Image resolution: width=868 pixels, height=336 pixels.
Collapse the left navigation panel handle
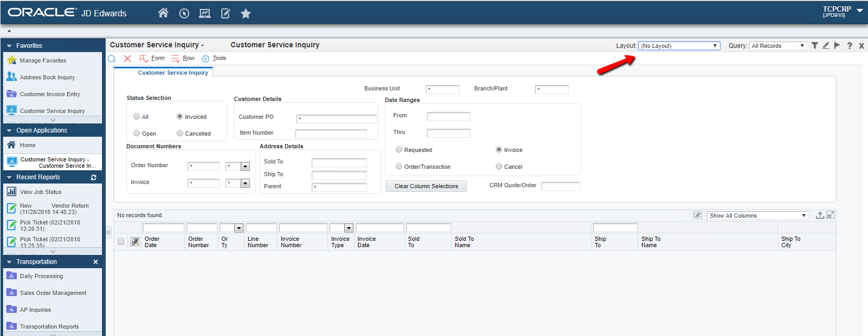point(108,232)
